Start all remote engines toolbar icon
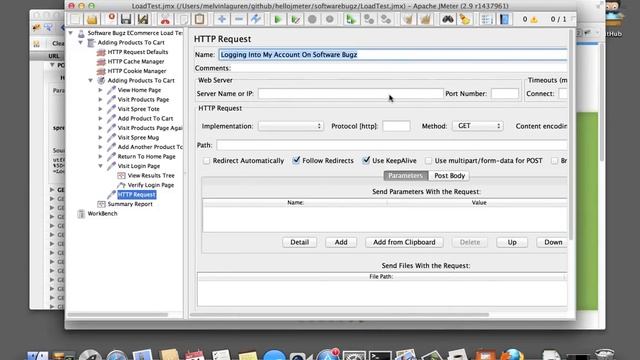The image size is (640, 360). pyautogui.click(x=351, y=19)
